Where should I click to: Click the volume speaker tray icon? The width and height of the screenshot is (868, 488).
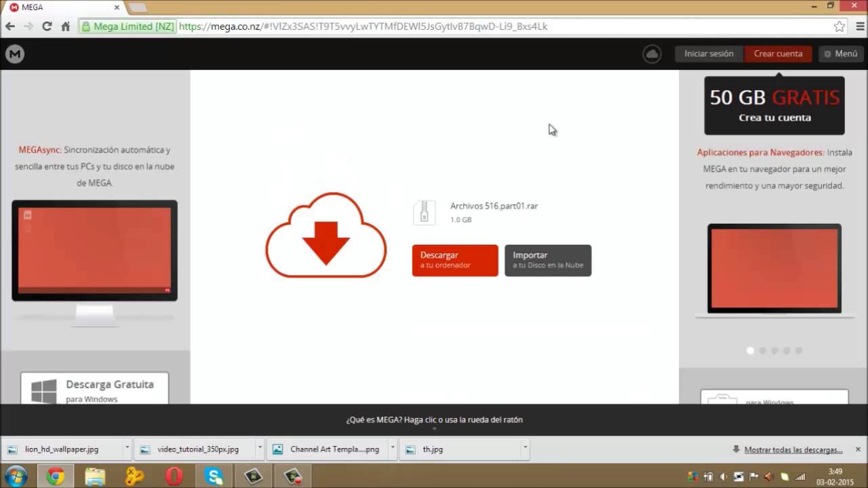pyautogui.click(x=723, y=476)
